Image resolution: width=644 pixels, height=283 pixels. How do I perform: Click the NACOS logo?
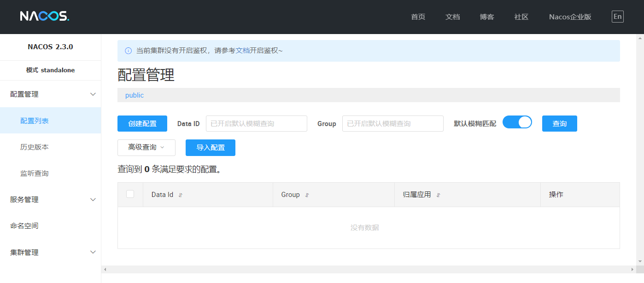45,17
